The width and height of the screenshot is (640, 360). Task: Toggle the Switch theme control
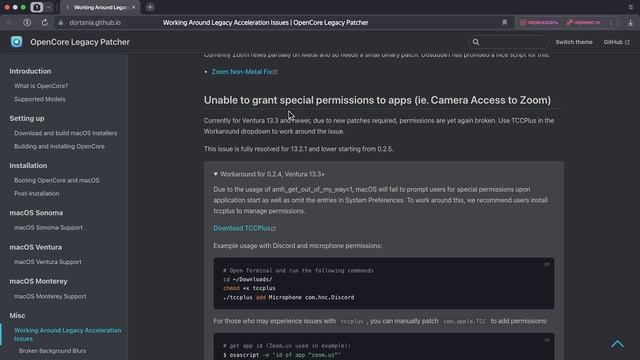click(x=573, y=42)
